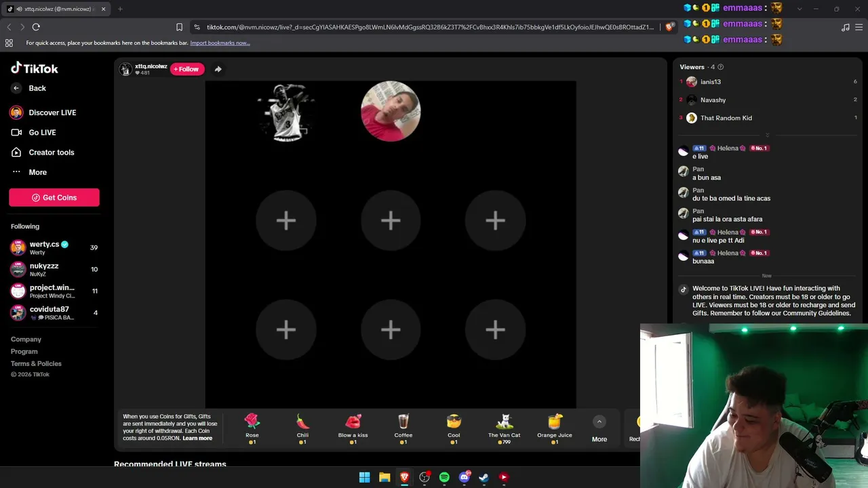Join the middle-row center empty guest slot
868x488 pixels.
(x=391, y=220)
